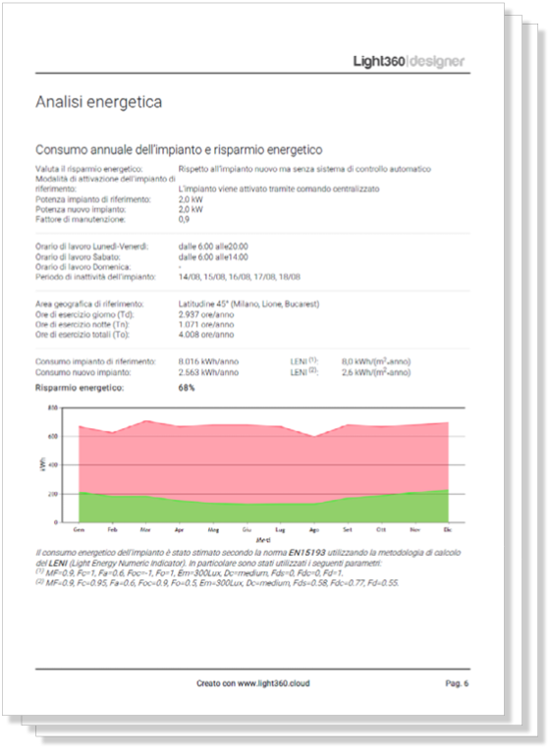
Task: Click the 'Consumo nuovo impianto:' label
Action: click(82, 373)
